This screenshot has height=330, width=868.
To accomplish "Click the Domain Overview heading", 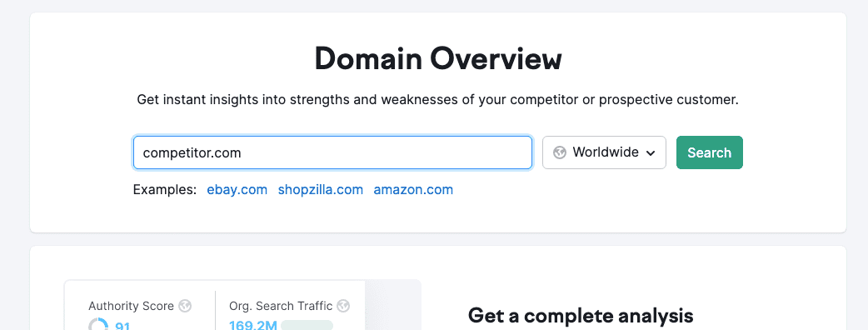I will point(438,58).
